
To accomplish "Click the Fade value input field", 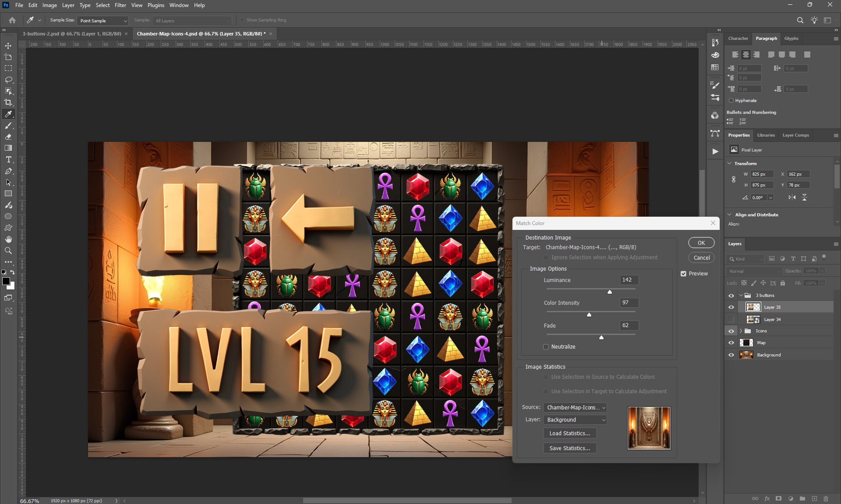I will (629, 326).
